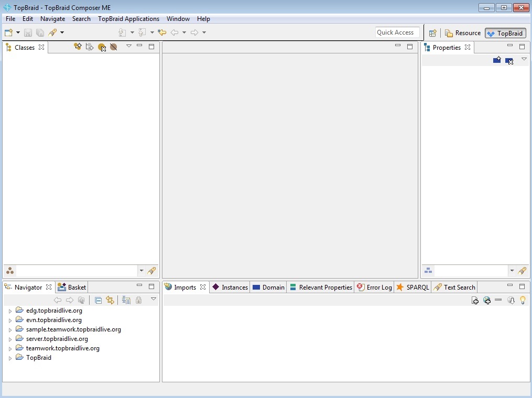Collapse all entries in the Navigator tree
This screenshot has height=398, width=532.
tap(98, 300)
